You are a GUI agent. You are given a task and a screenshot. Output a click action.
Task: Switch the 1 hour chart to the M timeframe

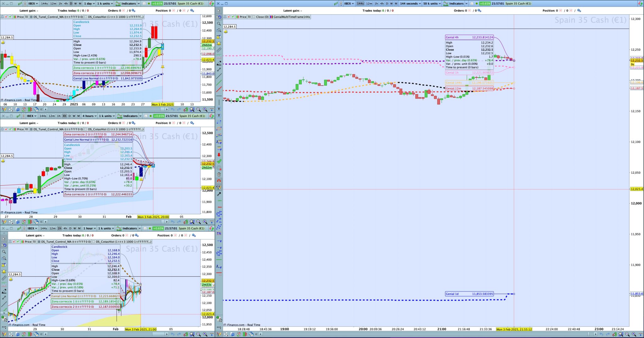tap(79, 228)
